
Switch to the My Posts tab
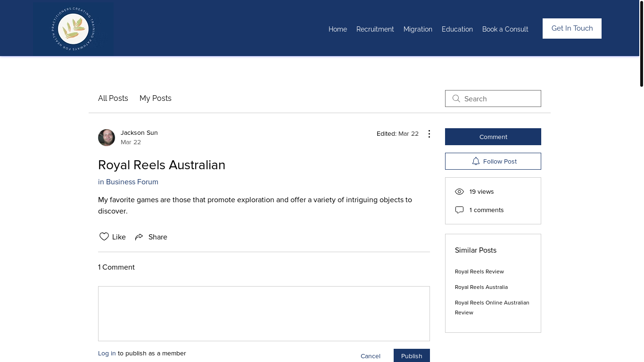pos(156,98)
